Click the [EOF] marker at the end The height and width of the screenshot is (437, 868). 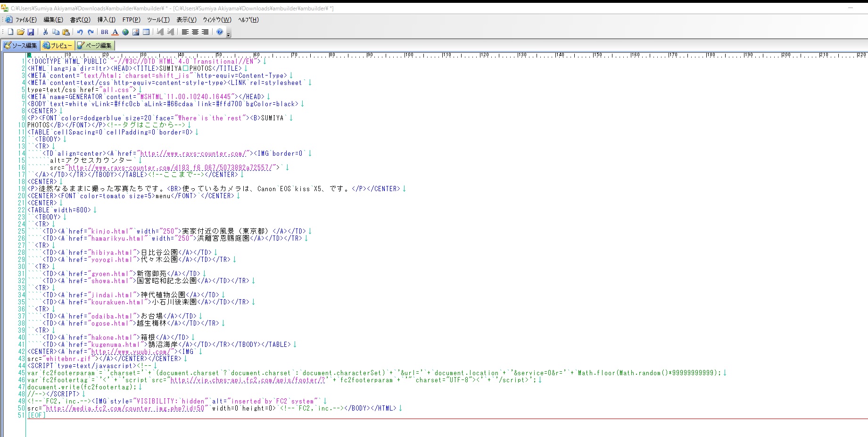click(x=37, y=415)
